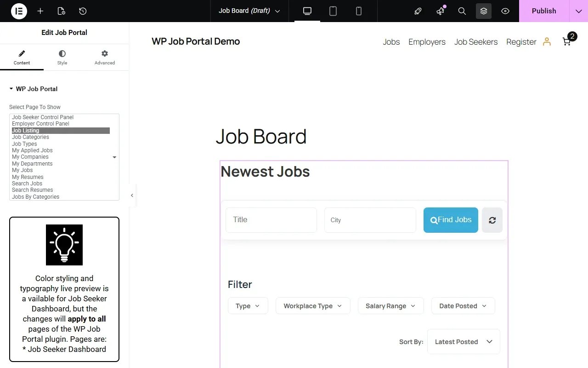Toggle the Structure layers panel
The image size is (588, 368).
click(484, 11)
